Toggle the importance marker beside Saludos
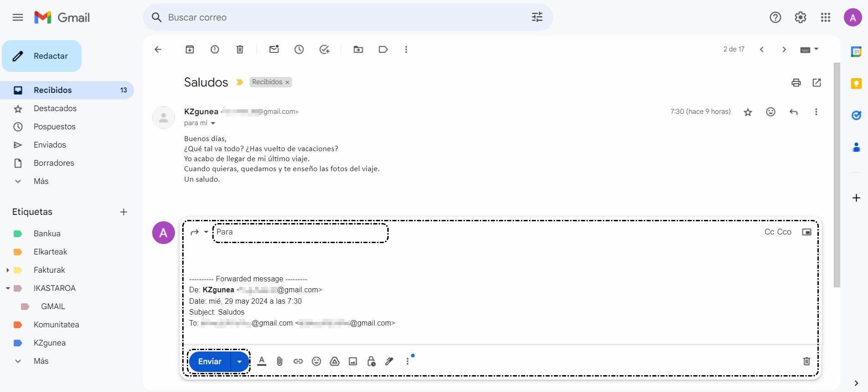The height and width of the screenshot is (392, 868). (240, 82)
